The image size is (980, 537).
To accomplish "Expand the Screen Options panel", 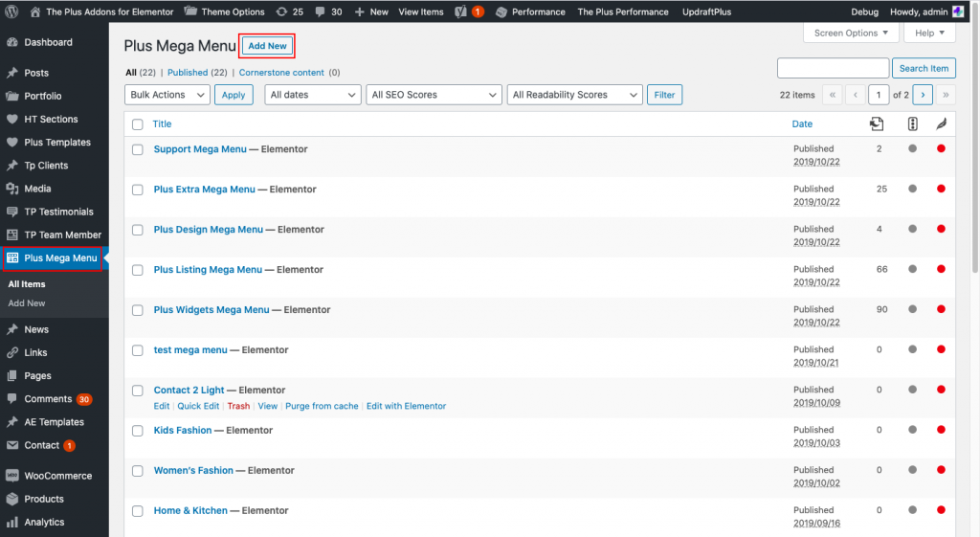I will 851,33.
